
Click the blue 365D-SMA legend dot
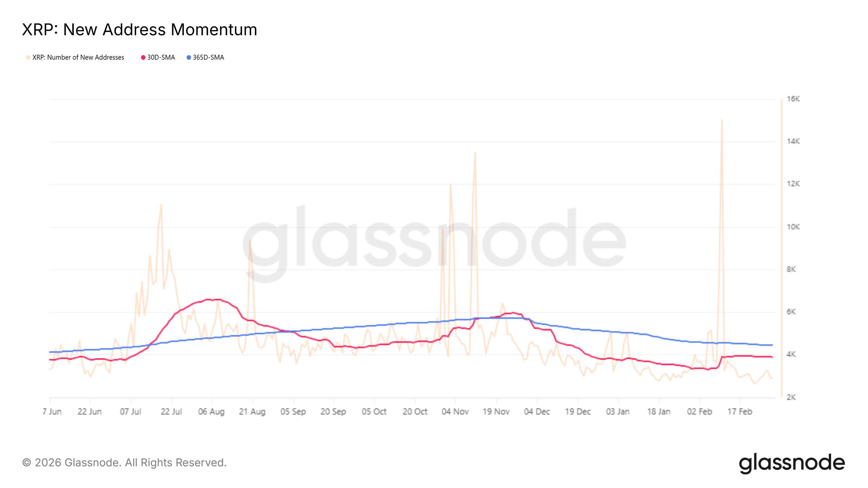point(189,57)
